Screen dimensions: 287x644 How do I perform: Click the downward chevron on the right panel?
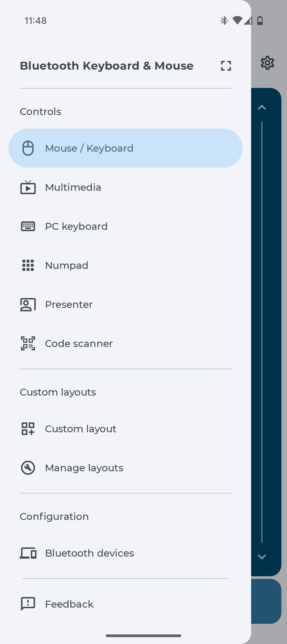click(x=262, y=557)
